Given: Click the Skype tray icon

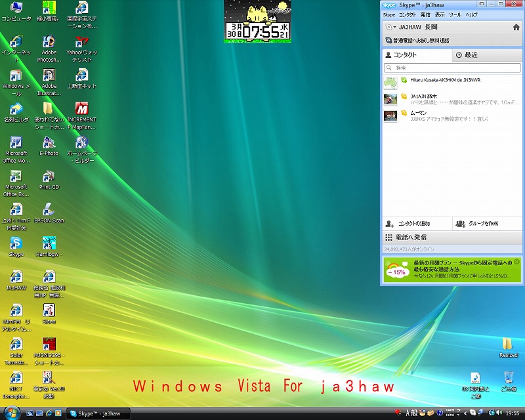Looking at the screenshot, I should tap(472, 413).
